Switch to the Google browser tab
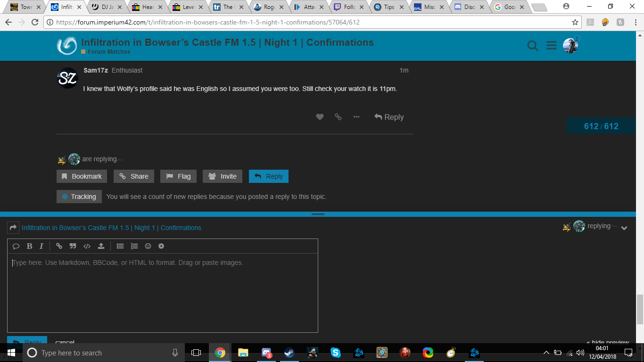The height and width of the screenshot is (362, 644). [510, 7]
